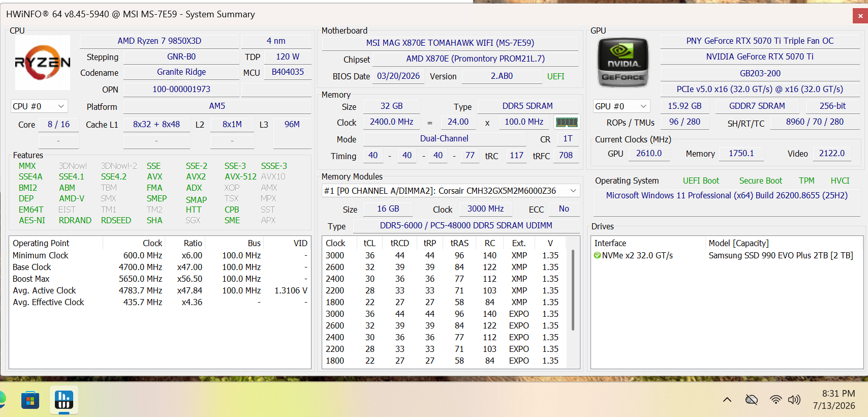Viewport: 868px width, 417px height.
Task: Click the motherboard name MSI MAG X870E TOMAHAWK
Action: 450,43
